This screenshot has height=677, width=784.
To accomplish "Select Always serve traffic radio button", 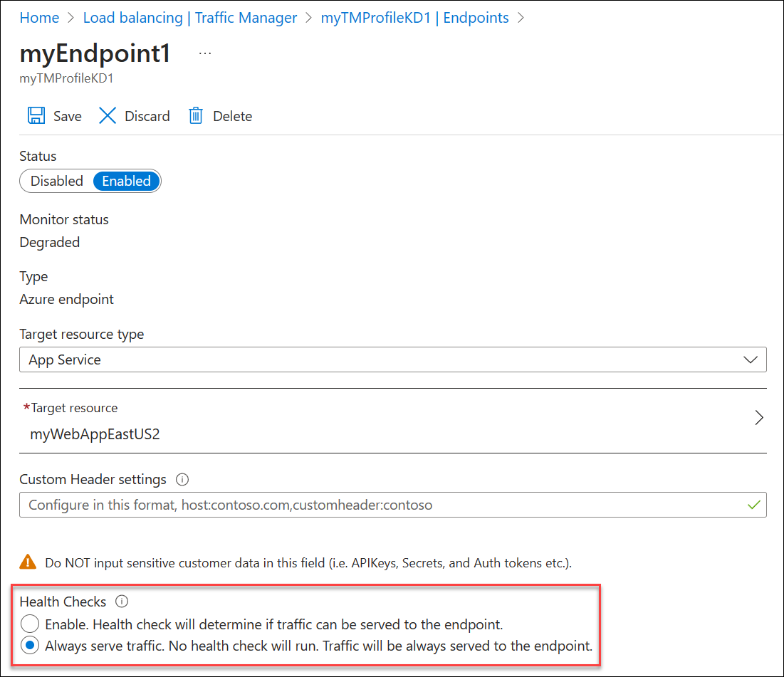I will click(30, 646).
